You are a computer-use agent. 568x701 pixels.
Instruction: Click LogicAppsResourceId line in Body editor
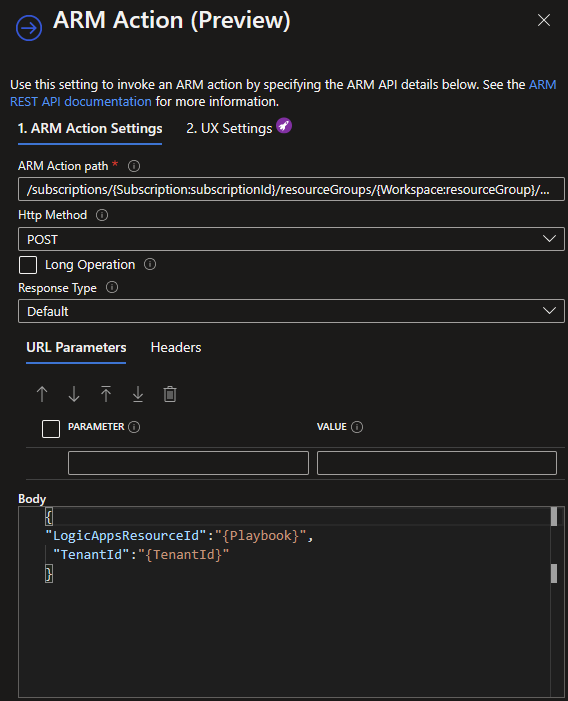(179, 536)
